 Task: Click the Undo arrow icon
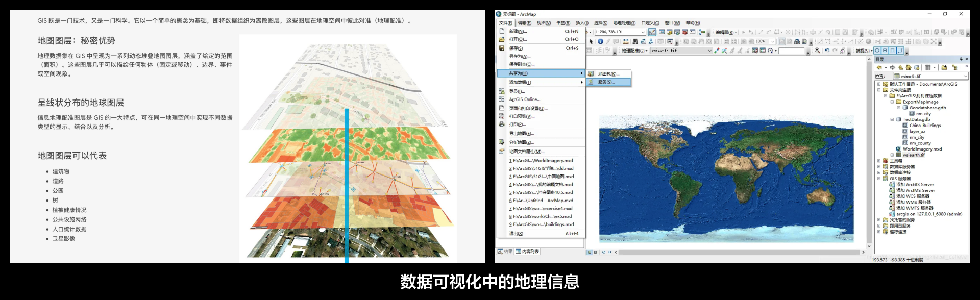(827, 51)
